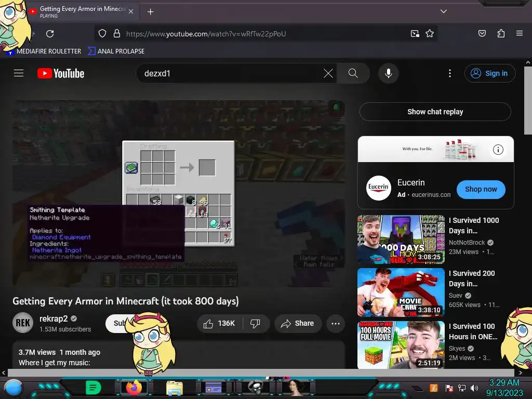This screenshot has width=532, height=399.
Task: Open the volume speaker tray icon
Action: tap(474, 388)
